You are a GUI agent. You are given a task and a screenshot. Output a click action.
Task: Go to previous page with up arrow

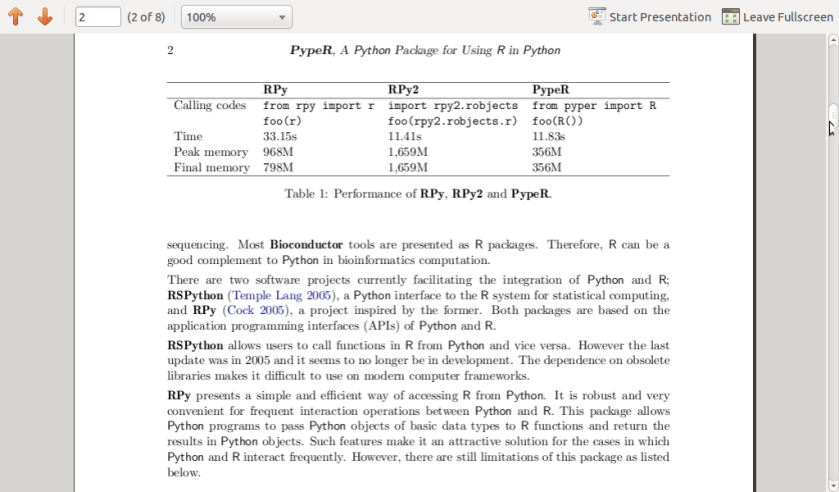click(15, 17)
